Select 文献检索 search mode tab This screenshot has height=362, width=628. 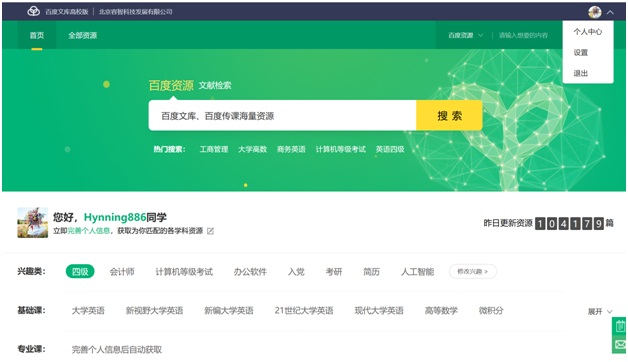click(x=215, y=85)
